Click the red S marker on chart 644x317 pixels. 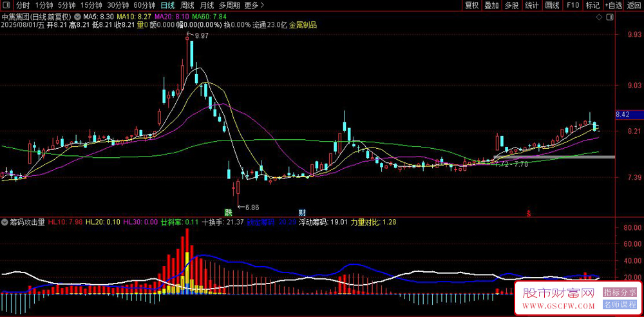point(529,214)
